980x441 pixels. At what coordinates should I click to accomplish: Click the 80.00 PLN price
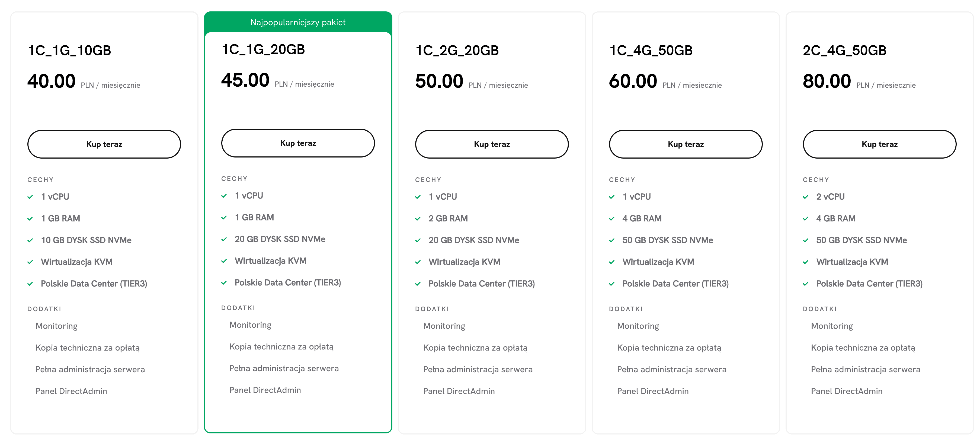827,81
